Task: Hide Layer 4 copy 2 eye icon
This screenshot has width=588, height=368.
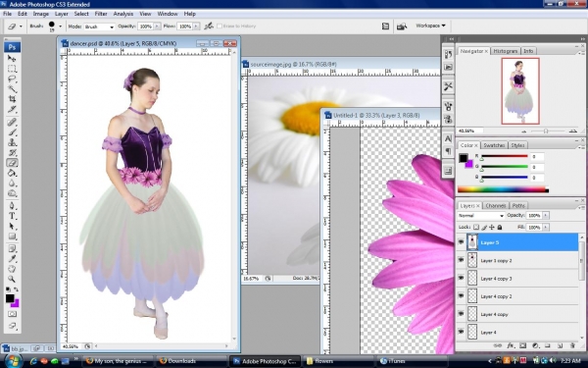Action: (461, 296)
